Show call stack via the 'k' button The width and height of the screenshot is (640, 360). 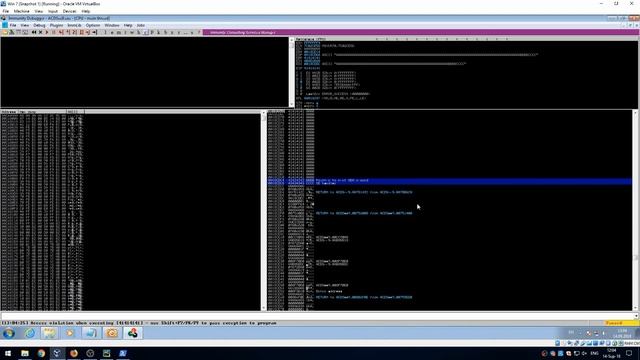click(158, 32)
